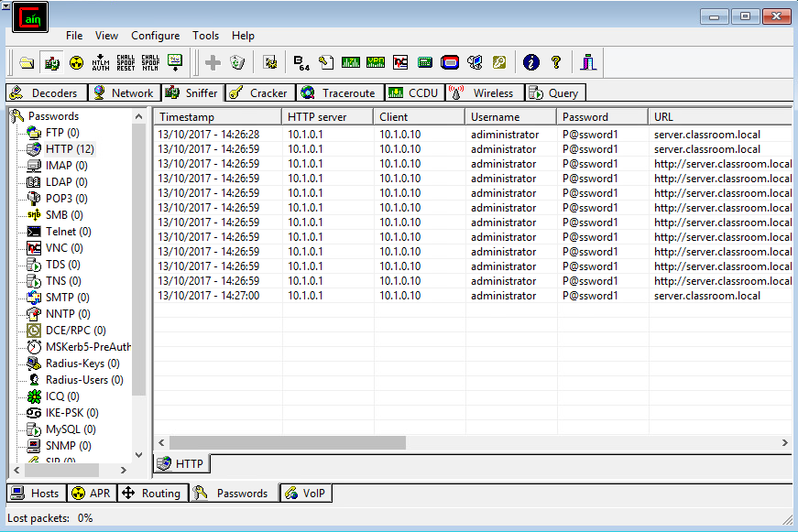Switch to the Query tab
Image resolution: width=798 pixels, height=532 pixels.
click(555, 93)
